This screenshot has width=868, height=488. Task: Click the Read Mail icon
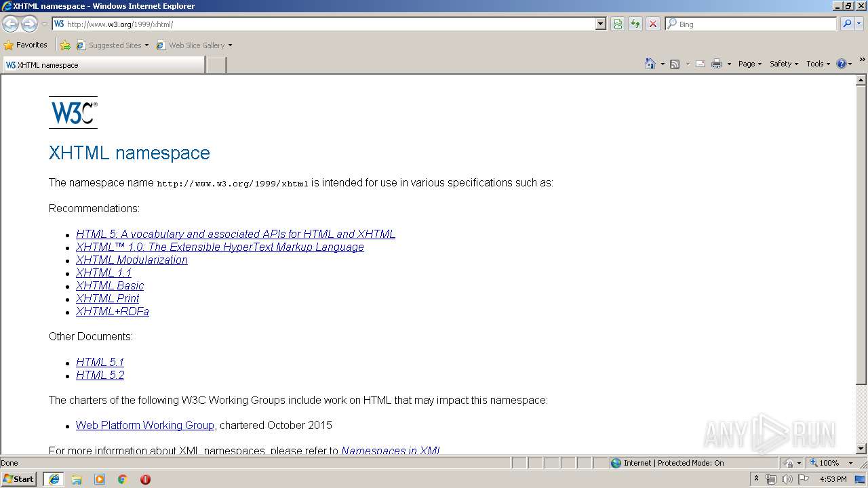(701, 64)
